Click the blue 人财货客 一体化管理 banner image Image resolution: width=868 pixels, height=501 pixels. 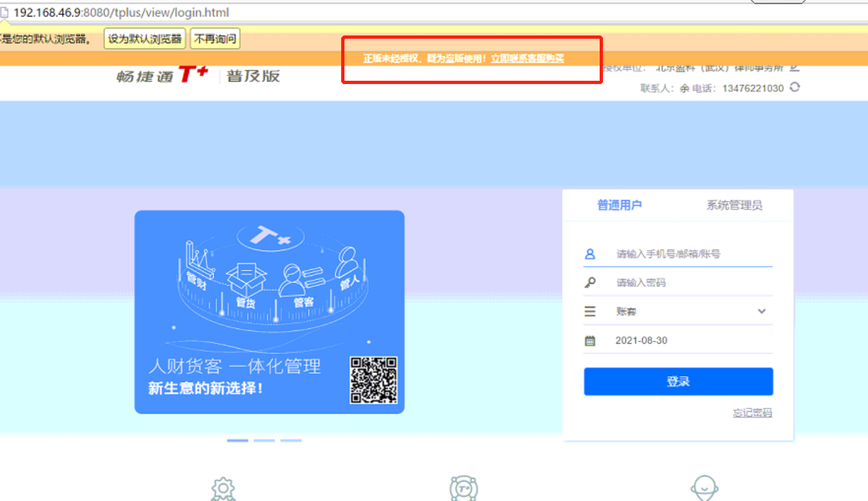pos(269,312)
